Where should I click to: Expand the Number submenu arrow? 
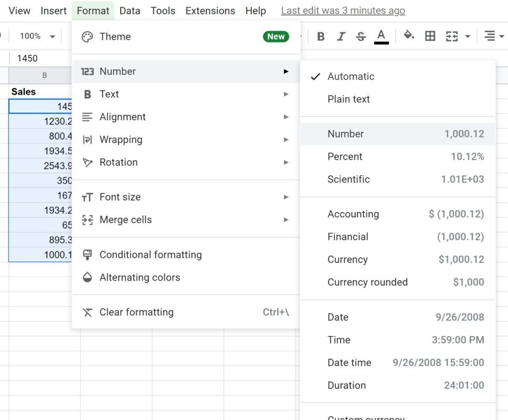(x=286, y=71)
